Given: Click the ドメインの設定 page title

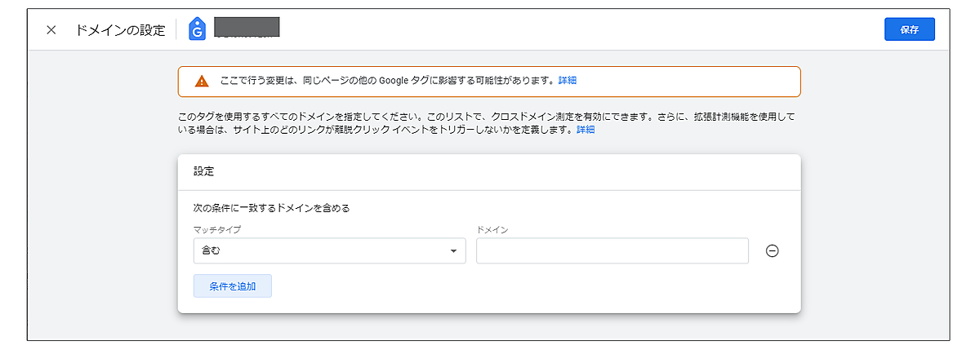Looking at the screenshot, I should click(x=120, y=29).
